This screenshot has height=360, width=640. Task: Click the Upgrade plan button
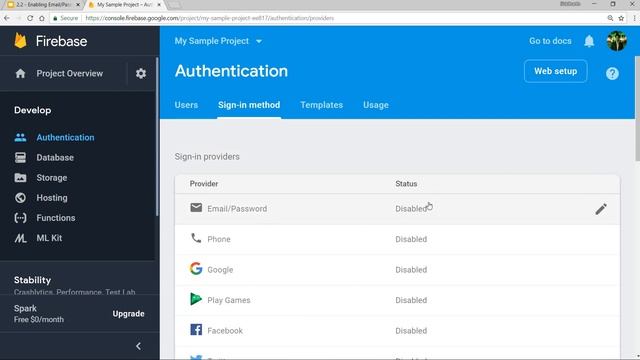(128, 313)
